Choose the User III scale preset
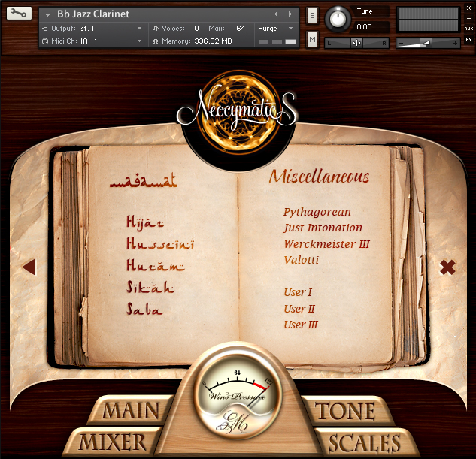Screen dimensions: 476x459 tap(301, 325)
